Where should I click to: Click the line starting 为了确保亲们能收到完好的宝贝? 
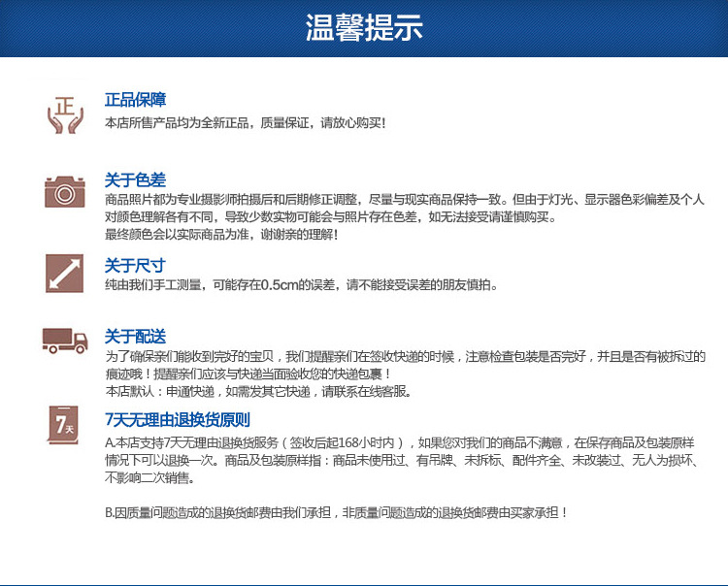click(404, 356)
